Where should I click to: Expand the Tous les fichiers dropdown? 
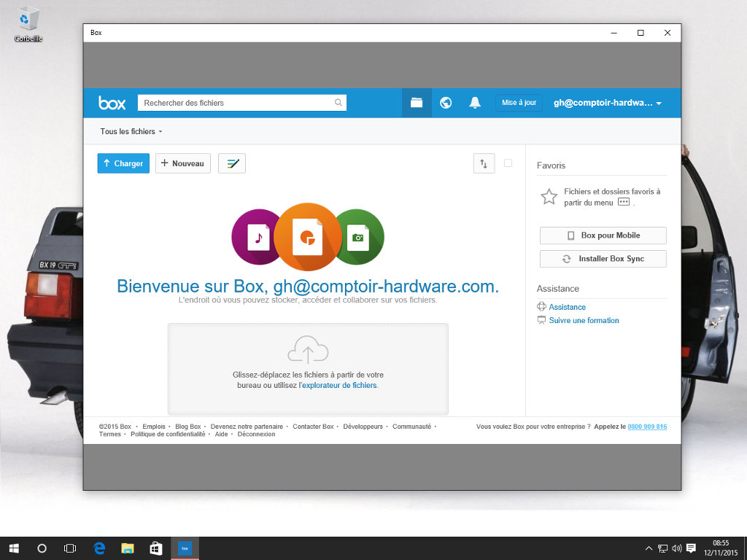131,132
